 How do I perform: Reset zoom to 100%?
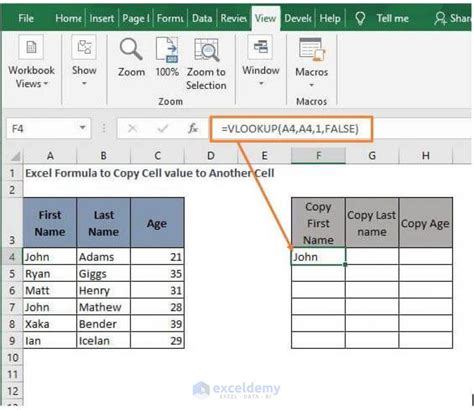click(167, 57)
